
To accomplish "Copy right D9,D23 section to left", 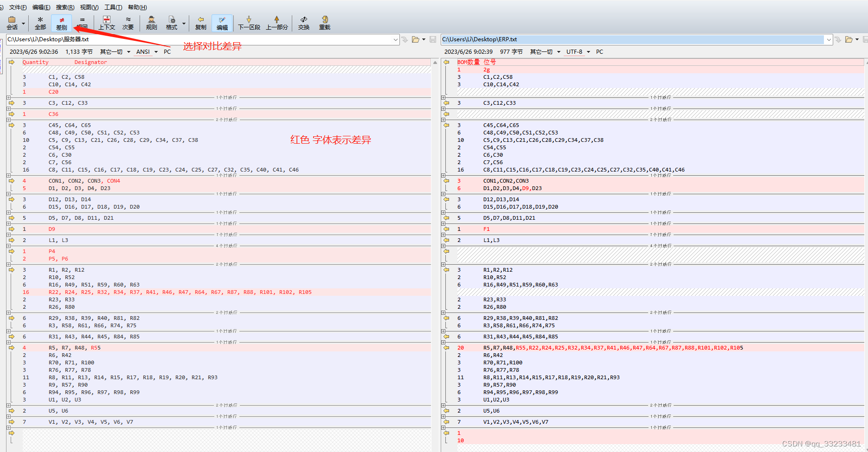I will [x=446, y=181].
